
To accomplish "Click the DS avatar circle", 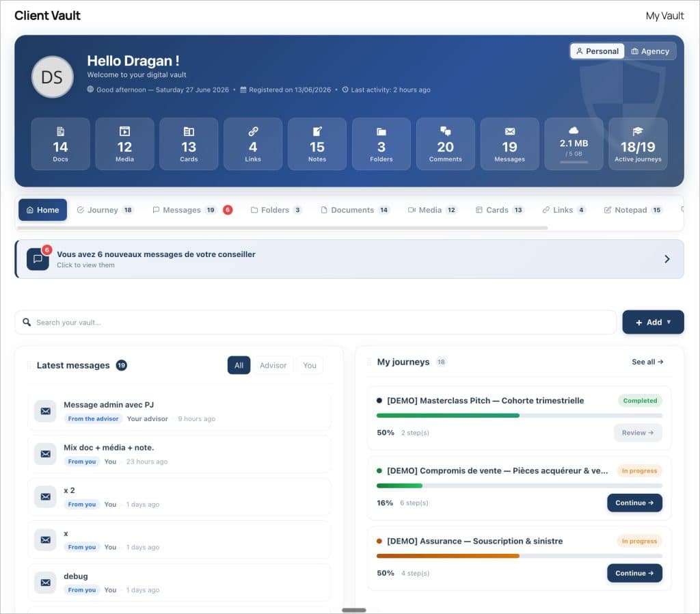I will point(52,77).
